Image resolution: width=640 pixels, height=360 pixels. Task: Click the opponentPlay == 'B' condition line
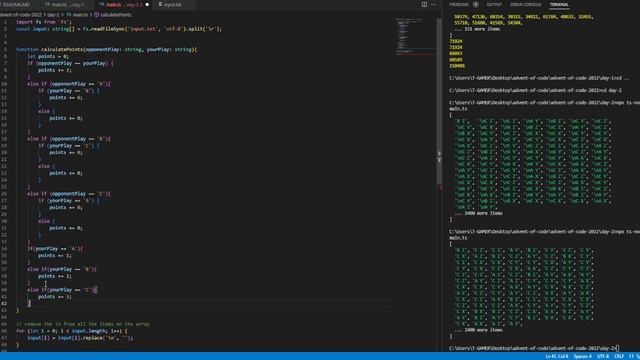[69, 139]
